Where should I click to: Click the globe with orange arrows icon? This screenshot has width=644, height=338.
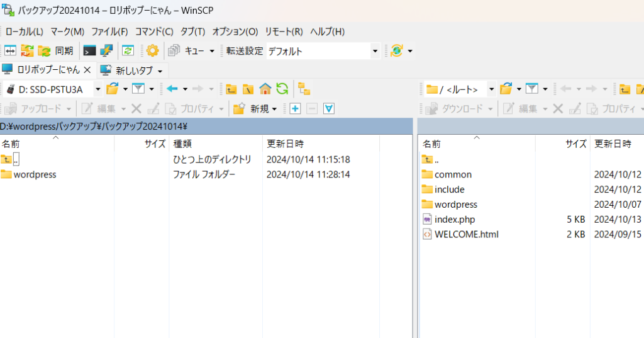click(397, 50)
